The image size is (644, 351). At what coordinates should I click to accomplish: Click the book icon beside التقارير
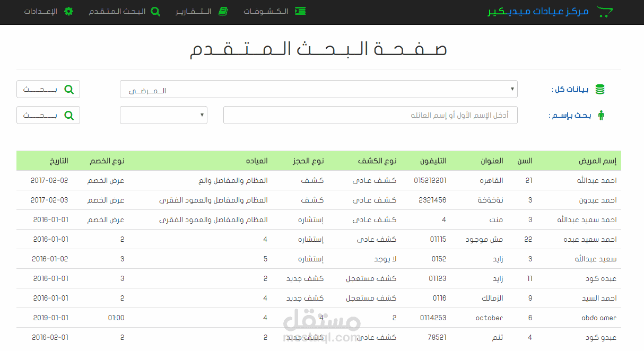[x=223, y=11]
